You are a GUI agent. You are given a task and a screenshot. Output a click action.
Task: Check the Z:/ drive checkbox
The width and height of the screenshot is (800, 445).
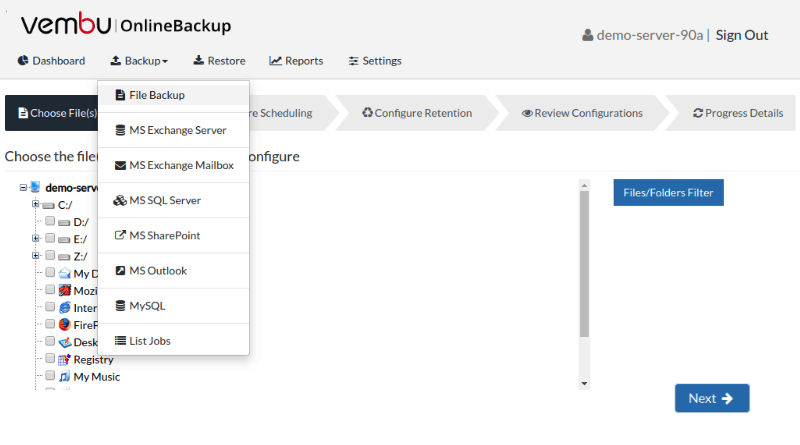tap(50, 255)
